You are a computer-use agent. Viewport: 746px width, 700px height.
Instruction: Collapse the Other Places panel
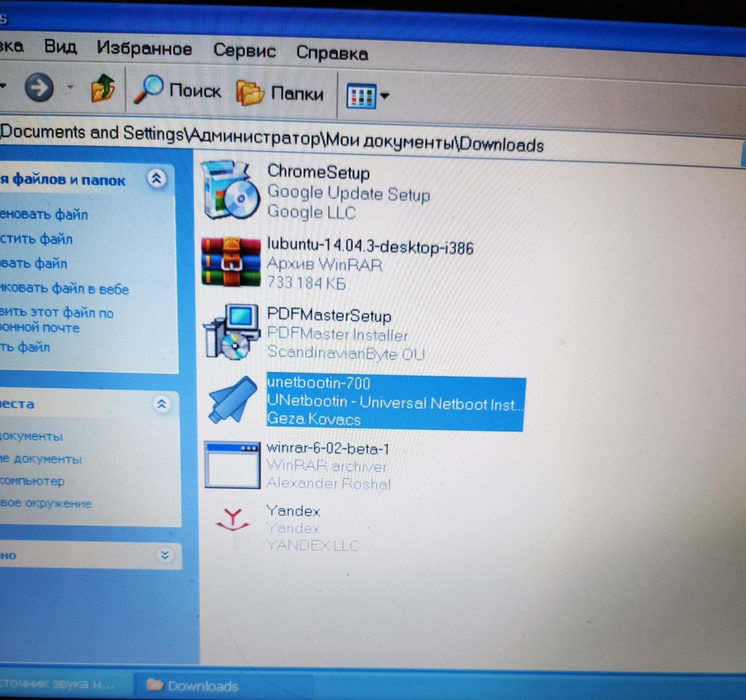pyautogui.click(x=162, y=404)
